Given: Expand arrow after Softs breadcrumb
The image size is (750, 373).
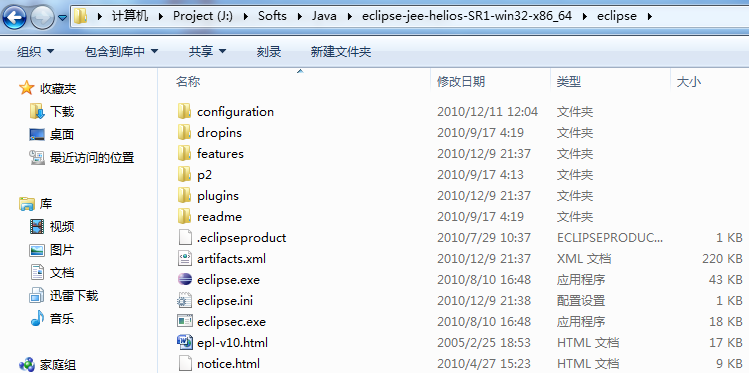Looking at the screenshot, I should [x=299, y=16].
